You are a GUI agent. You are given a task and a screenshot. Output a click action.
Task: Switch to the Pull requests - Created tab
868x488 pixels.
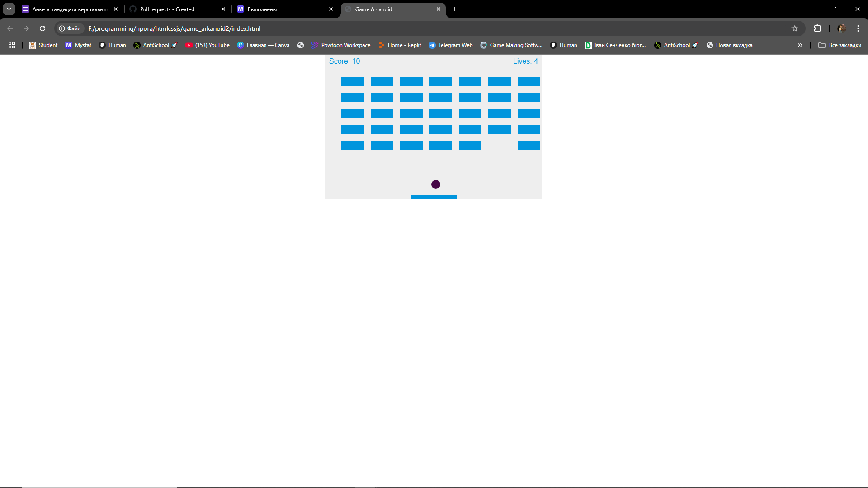pyautogui.click(x=177, y=9)
